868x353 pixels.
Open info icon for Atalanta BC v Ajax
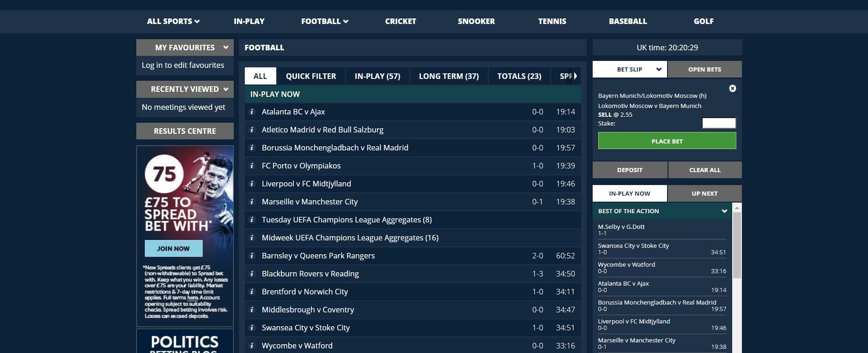(x=252, y=112)
